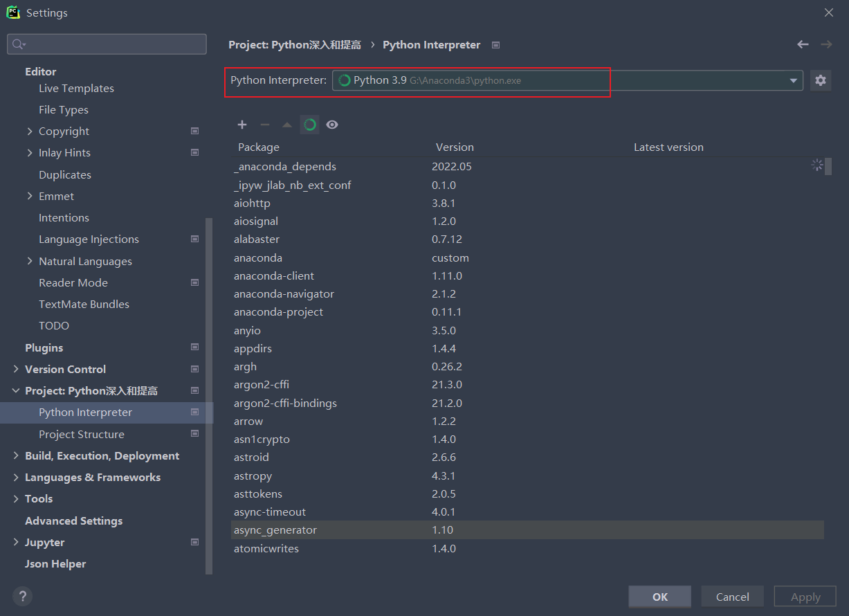Select the astropy package row
849x616 pixels.
527,475
